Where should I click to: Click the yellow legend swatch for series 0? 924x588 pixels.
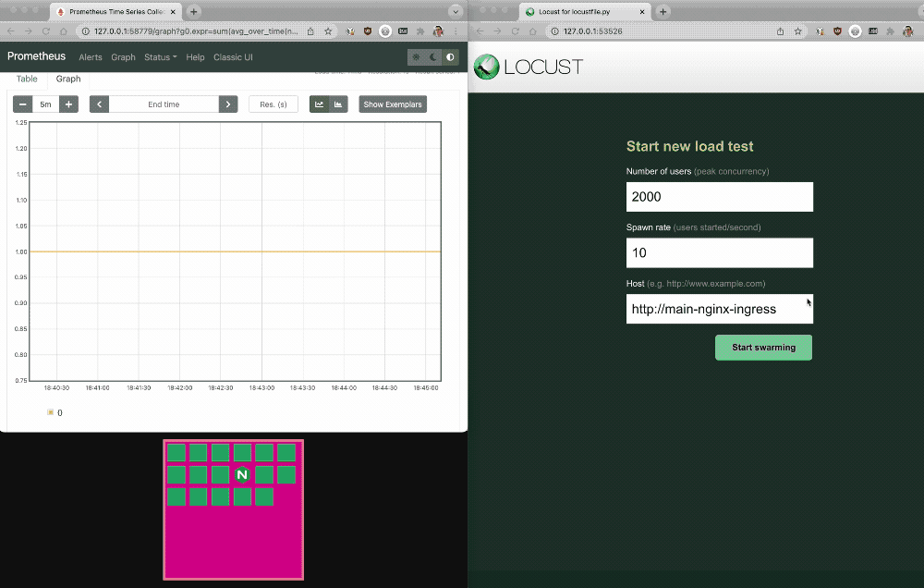[x=50, y=412]
